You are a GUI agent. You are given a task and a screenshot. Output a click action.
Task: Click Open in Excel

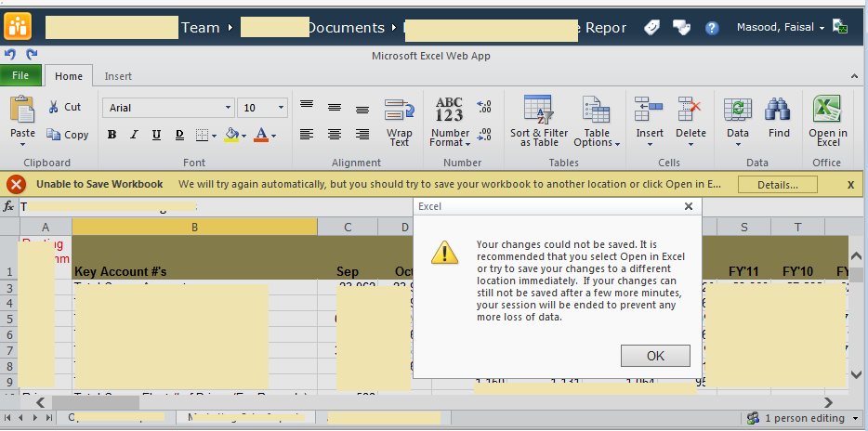[828, 122]
